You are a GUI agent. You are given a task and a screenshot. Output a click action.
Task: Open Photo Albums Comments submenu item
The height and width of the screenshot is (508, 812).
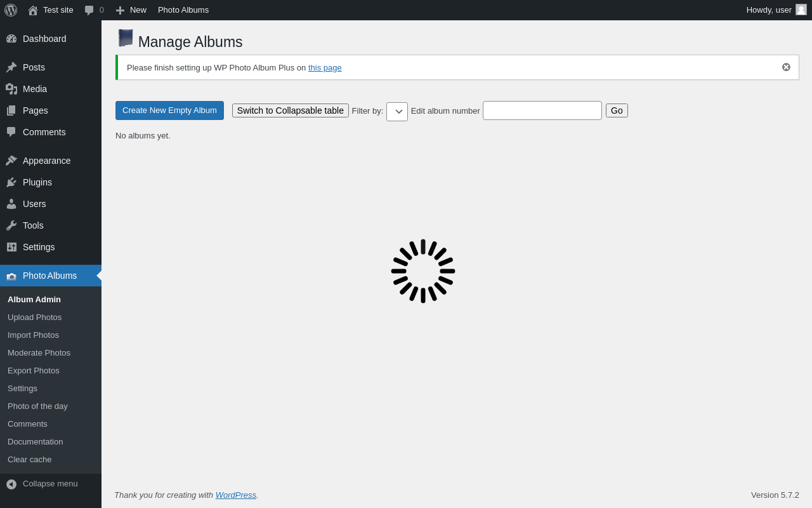pyautogui.click(x=27, y=424)
